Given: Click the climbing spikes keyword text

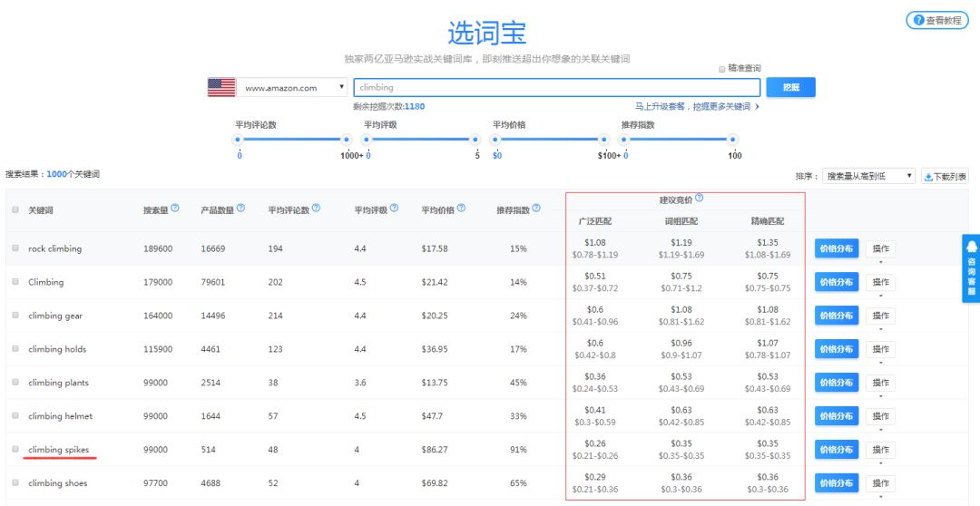Looking at the screenshot, I should 59,450.
